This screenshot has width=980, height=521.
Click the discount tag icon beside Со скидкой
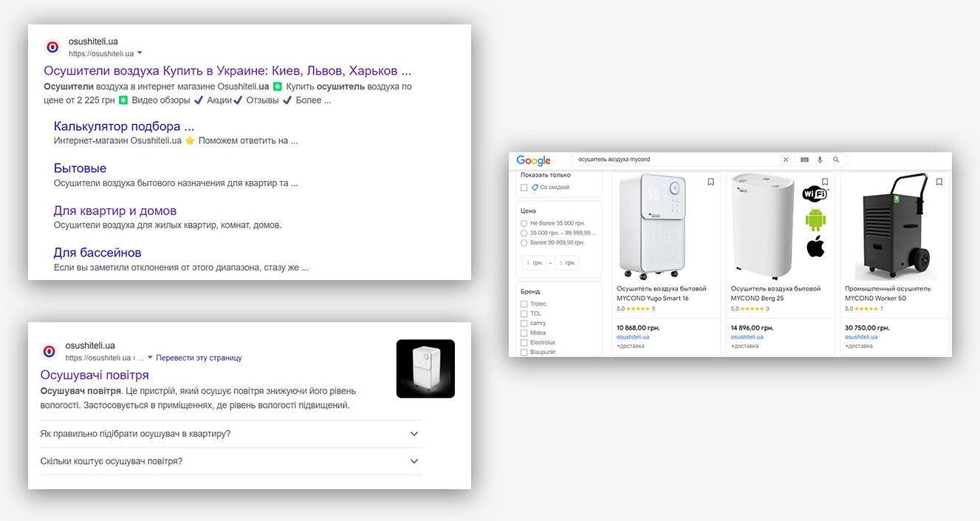tap(535, 188)
